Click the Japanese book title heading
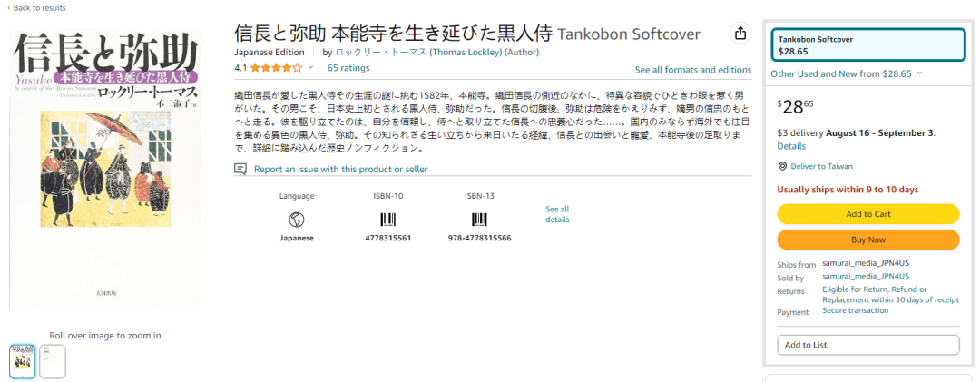The width and height of the screenshot is (980, 382). 393,34
